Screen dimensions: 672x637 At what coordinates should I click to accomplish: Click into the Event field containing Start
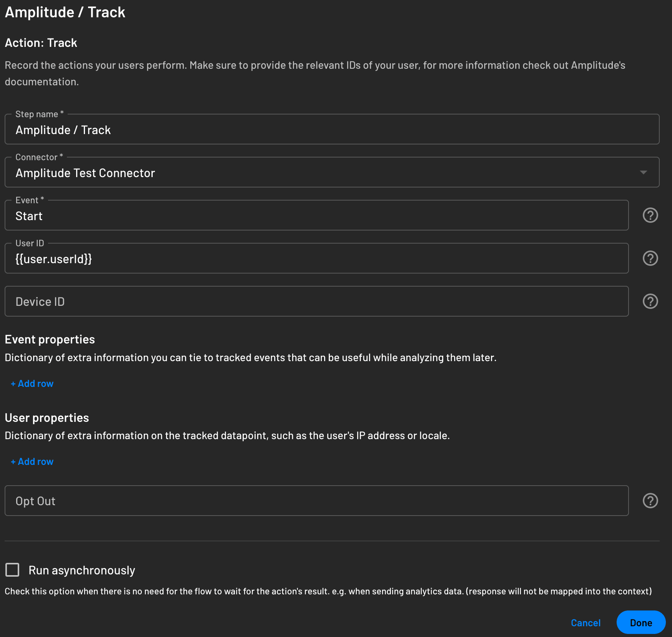(x=316, y=216)
